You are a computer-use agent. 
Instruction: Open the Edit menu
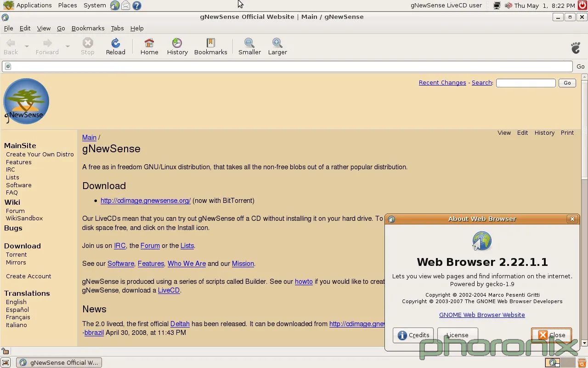pyautogui.click(x=25, y=29)
